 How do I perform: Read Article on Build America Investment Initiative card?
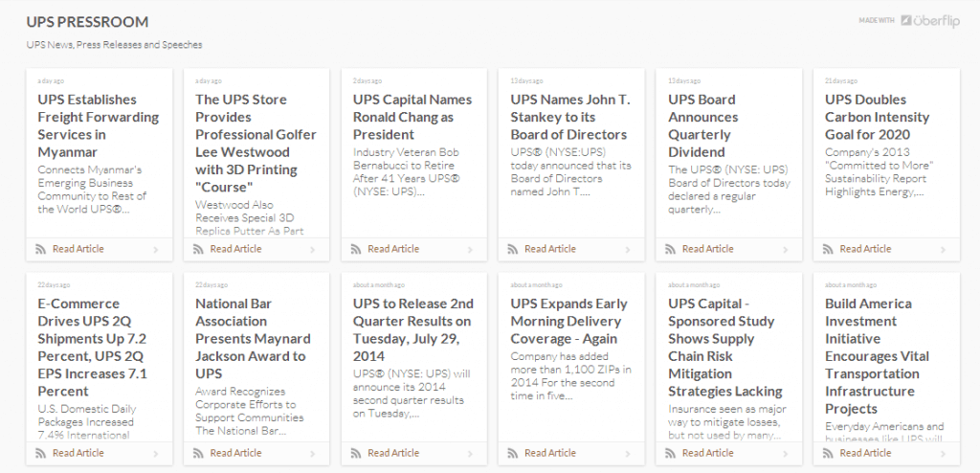tap(865, 453)
